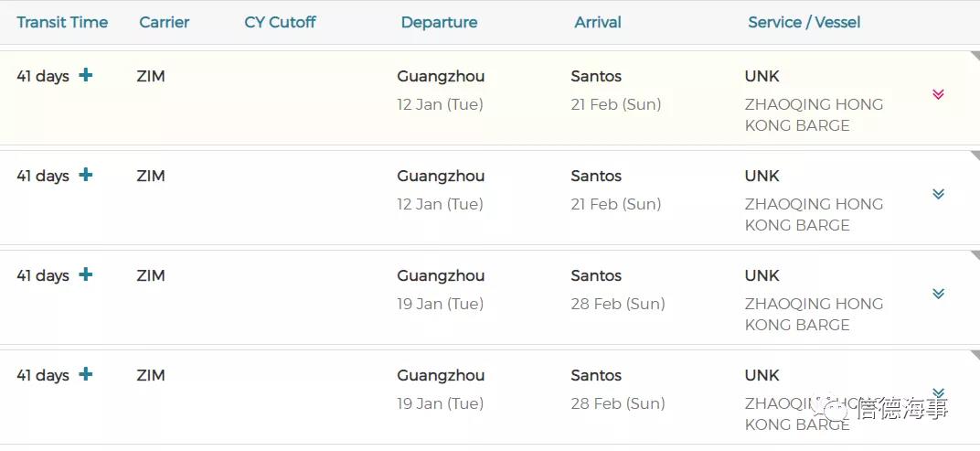The image size is (980, 451).
Task: Click the Service / Vessel column header
Action: tap(804, 22)
